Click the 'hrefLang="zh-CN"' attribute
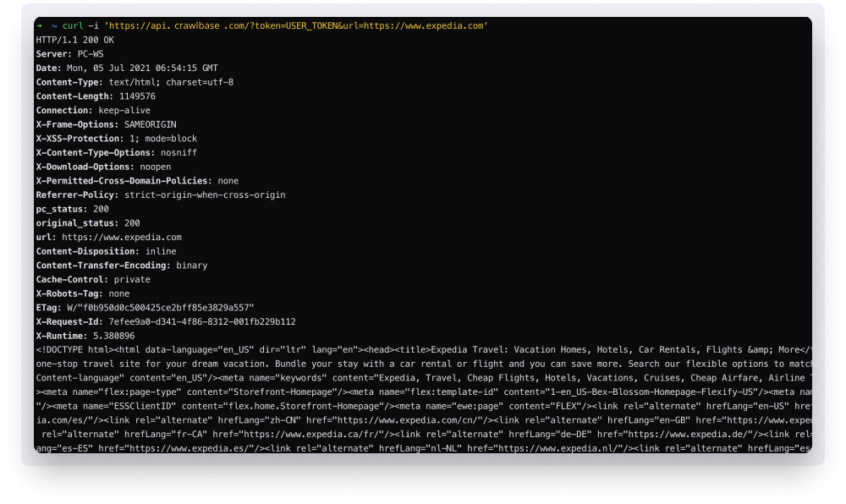846x504 pixels. click(x=260, y=420)
